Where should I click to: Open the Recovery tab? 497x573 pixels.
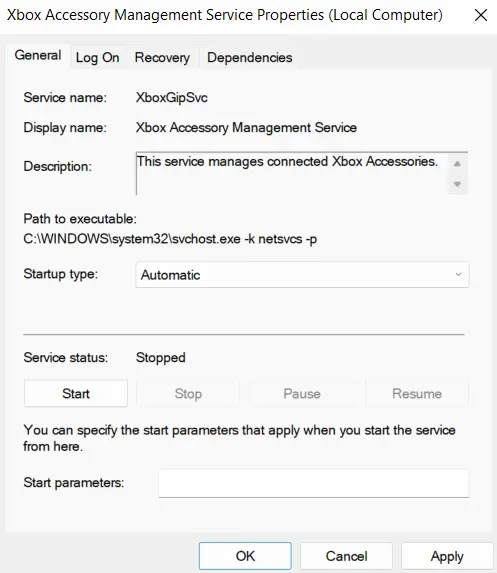point(162,58)
